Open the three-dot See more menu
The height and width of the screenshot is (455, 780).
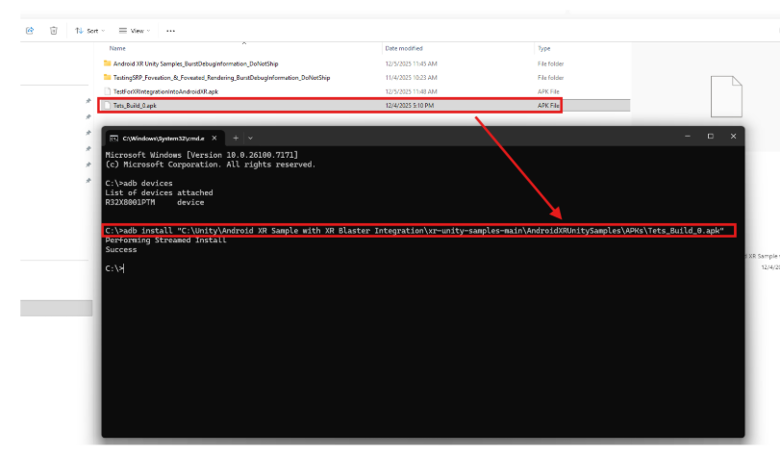171,31
